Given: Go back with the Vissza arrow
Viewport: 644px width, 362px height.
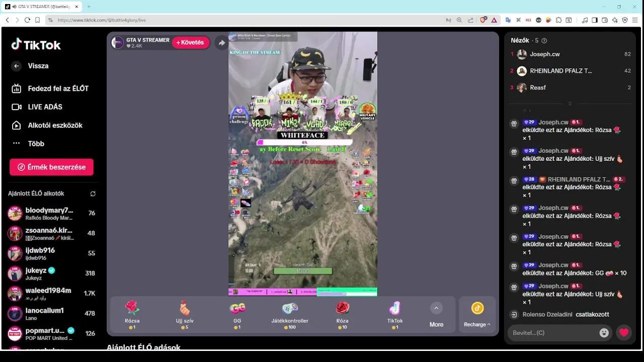Looking at the screenshot, I should tap(17, 66).
